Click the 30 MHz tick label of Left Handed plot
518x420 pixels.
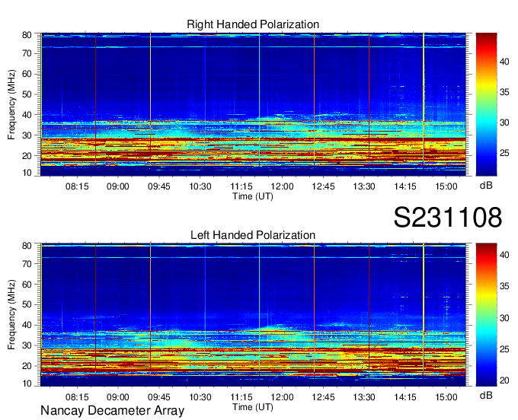pyautogui.click(x=27, y=345)
